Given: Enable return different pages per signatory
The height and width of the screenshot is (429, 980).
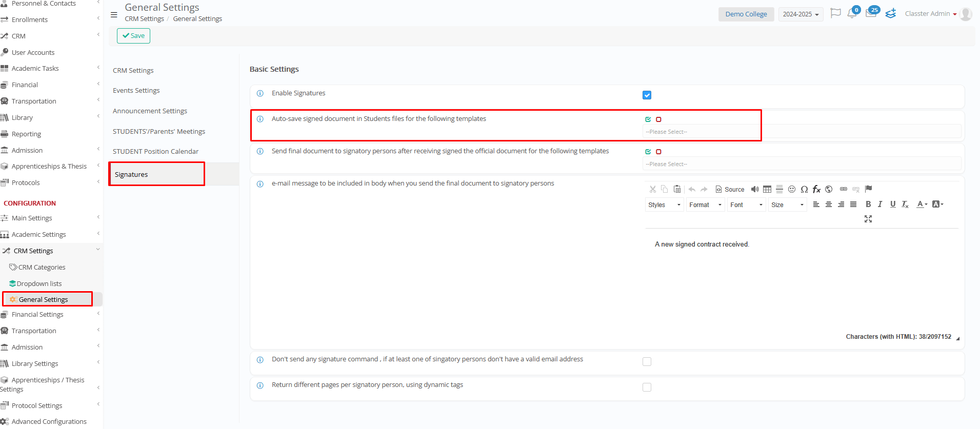Looking at the screenshot, I should point(647,387).
